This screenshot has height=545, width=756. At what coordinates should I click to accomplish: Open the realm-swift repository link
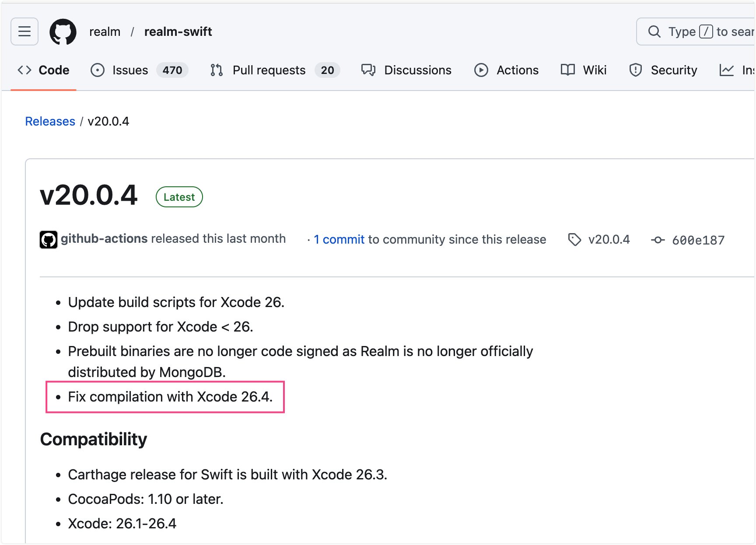coord(178,31)
